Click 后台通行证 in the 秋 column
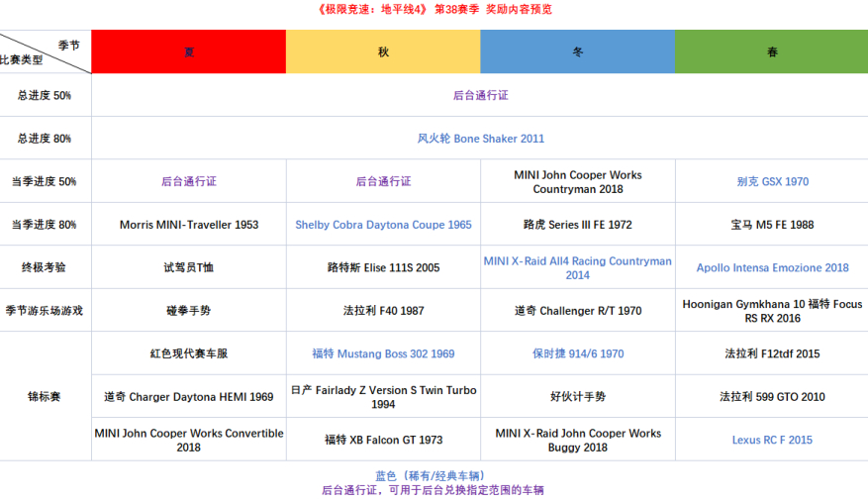 [383, 181]
